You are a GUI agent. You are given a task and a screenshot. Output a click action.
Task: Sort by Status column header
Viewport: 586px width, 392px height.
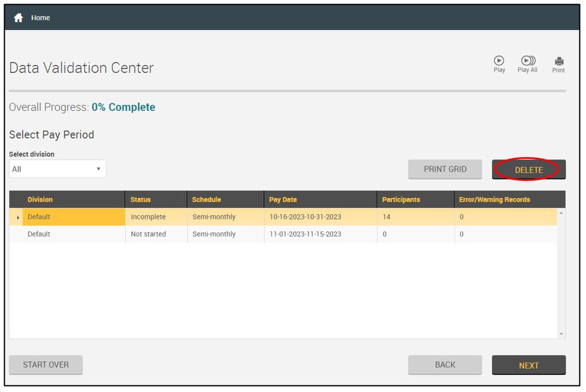[141, 199]
